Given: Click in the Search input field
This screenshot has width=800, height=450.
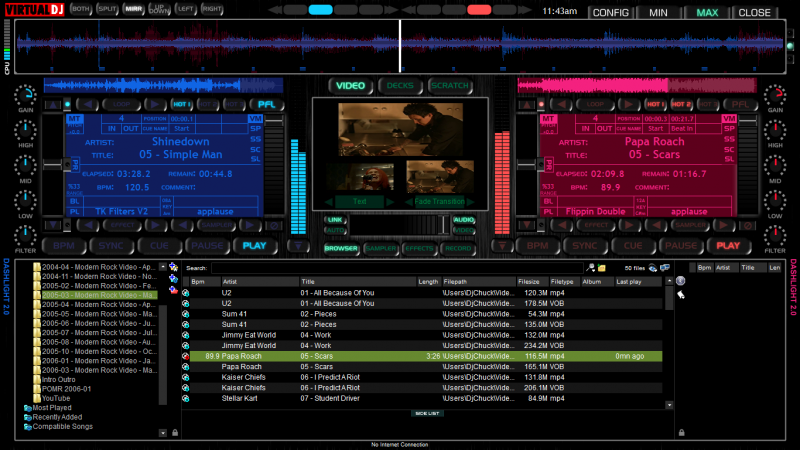Looking at the screenshot, I should (397, 268).
